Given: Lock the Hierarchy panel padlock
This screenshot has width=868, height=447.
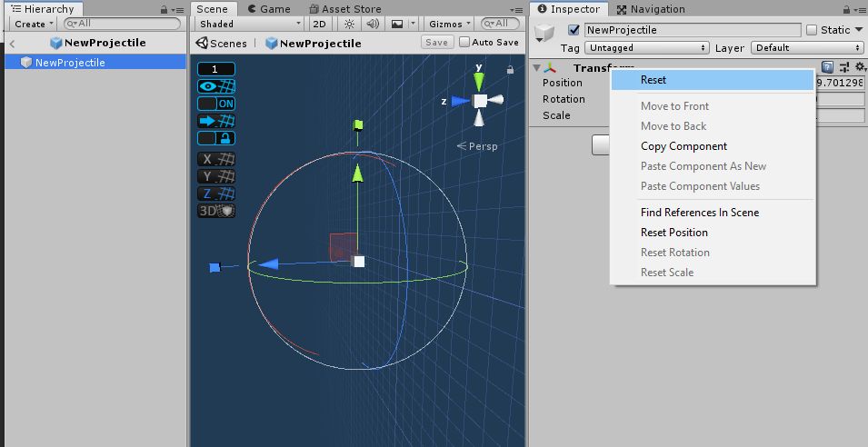Looking at the screenshot, I should pyautogui.click(x=164, y=9).
